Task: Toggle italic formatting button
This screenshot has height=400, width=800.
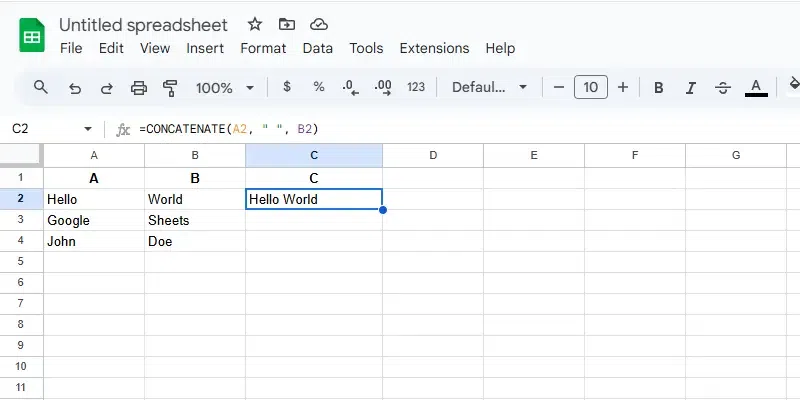Action: (692, 87)
